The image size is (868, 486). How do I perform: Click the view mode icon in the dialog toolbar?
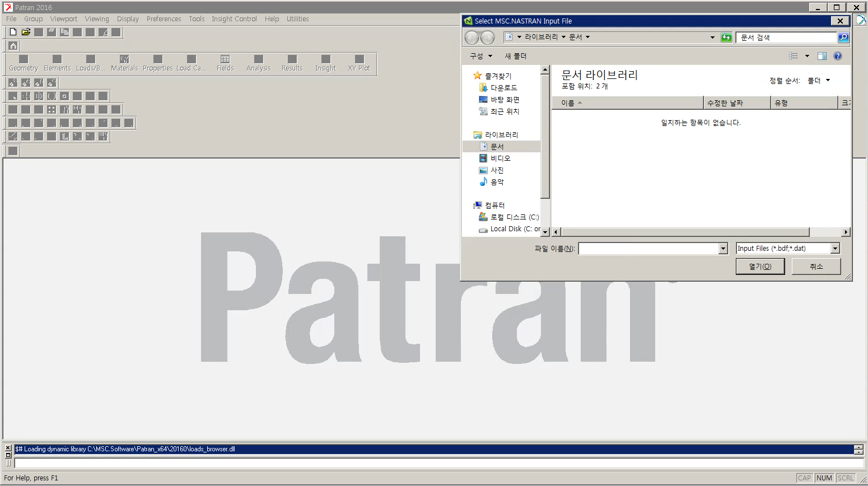(x=794, y=56)
